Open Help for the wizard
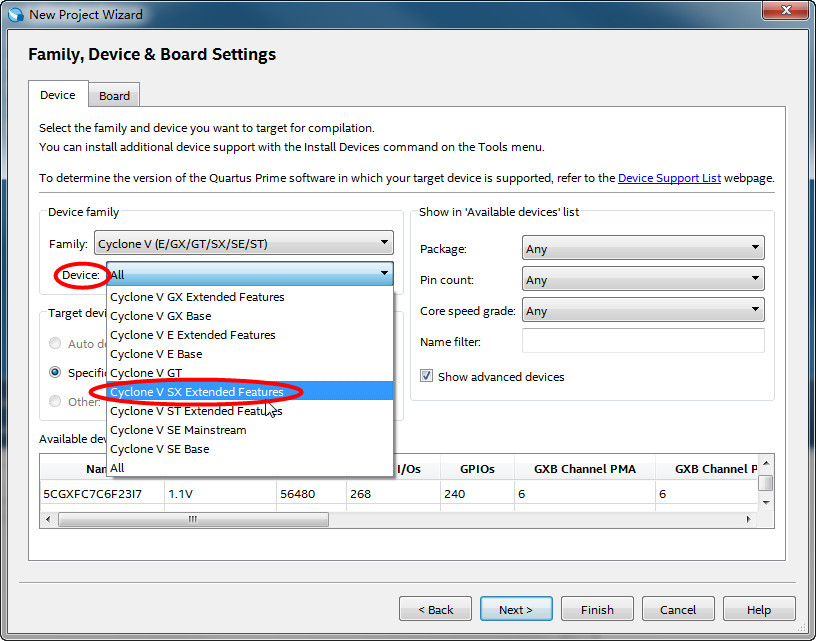This screenshot has width=816, height=641. pyautogui.click(x=759, y=609)
